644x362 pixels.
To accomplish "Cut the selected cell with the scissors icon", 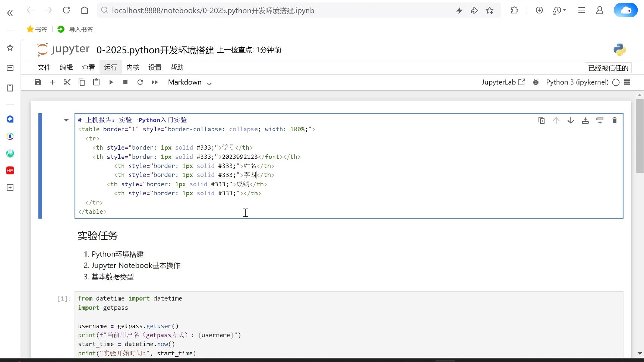I will [x=67, y=82].
